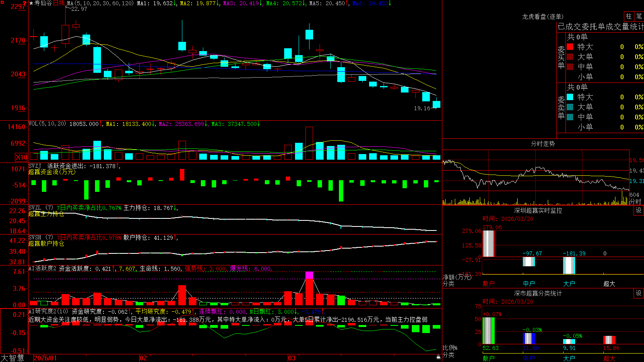Click the MA4: 20.572 value
The height and width of the screenshot is (362, 644).
click(x=285, y=3)
